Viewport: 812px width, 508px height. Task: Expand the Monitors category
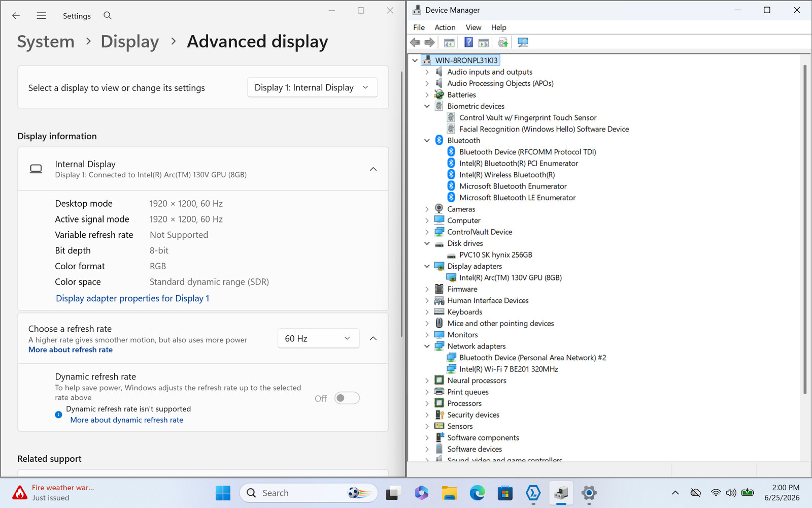point(427,335)
